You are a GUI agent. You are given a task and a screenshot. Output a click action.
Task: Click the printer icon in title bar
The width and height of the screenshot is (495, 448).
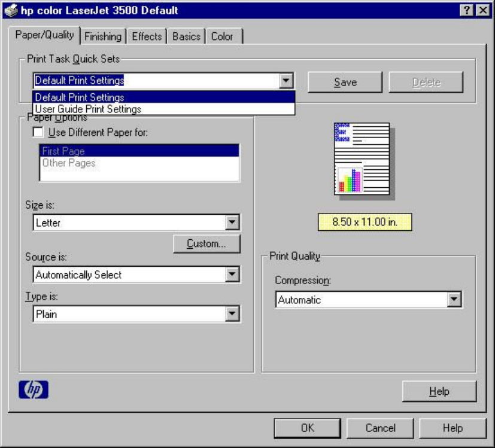coord(11,10)
